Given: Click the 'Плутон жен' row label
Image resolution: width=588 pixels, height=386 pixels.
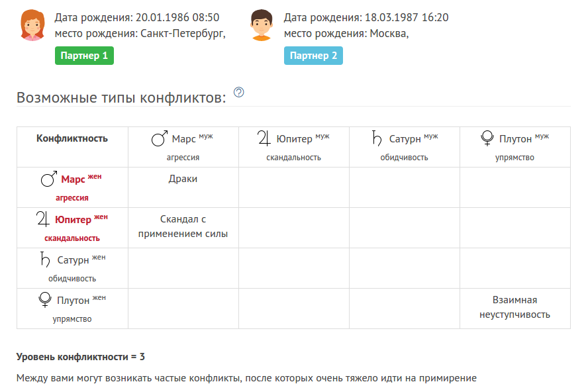Looking at the screenshot, I should pos(81,300).
